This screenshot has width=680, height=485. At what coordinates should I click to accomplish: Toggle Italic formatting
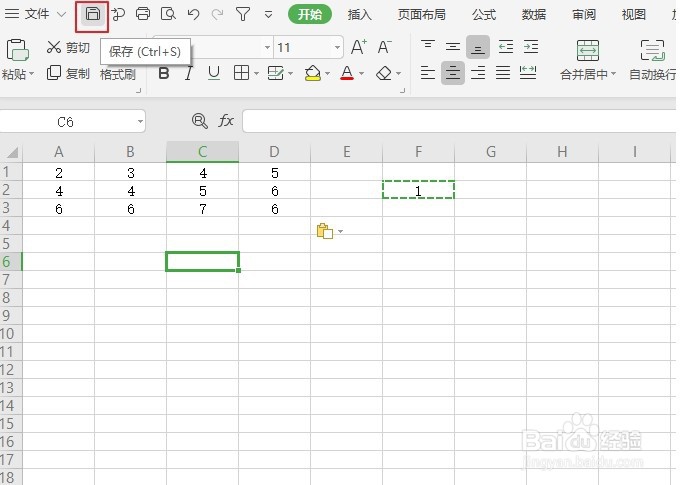188,73
